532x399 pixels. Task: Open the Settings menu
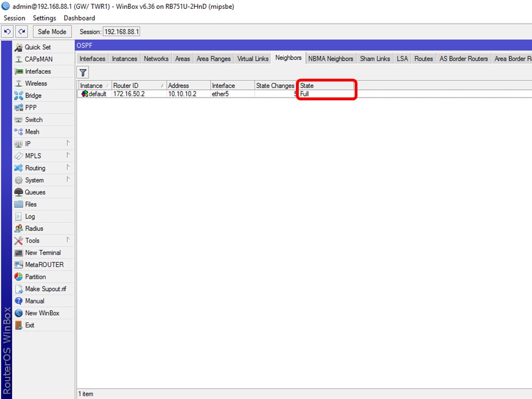[x=44, y=18]
